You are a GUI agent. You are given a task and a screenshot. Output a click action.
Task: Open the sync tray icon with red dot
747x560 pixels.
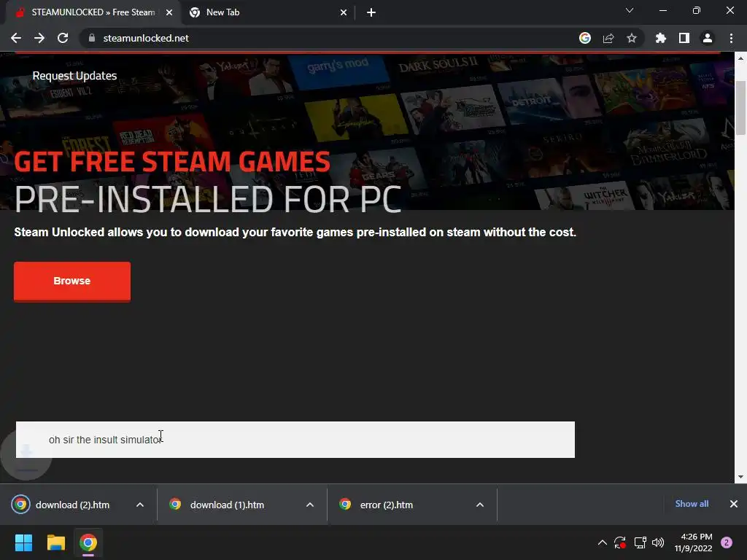620,542
